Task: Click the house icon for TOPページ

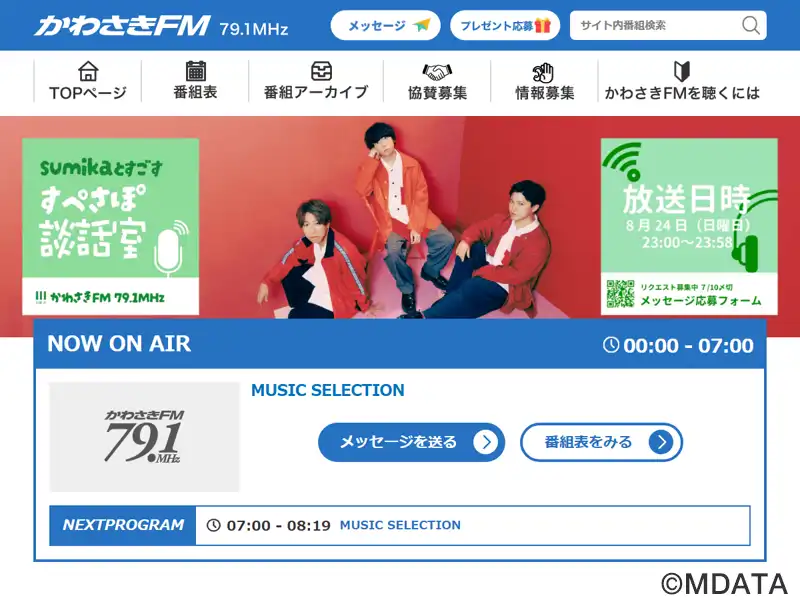Action: 88,71
